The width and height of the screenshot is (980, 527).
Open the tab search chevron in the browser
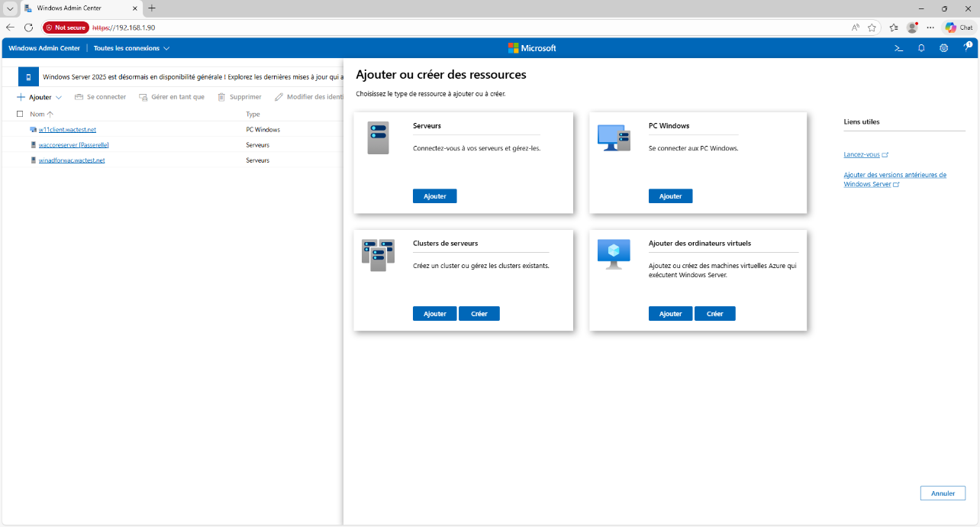tap(10, 8)
